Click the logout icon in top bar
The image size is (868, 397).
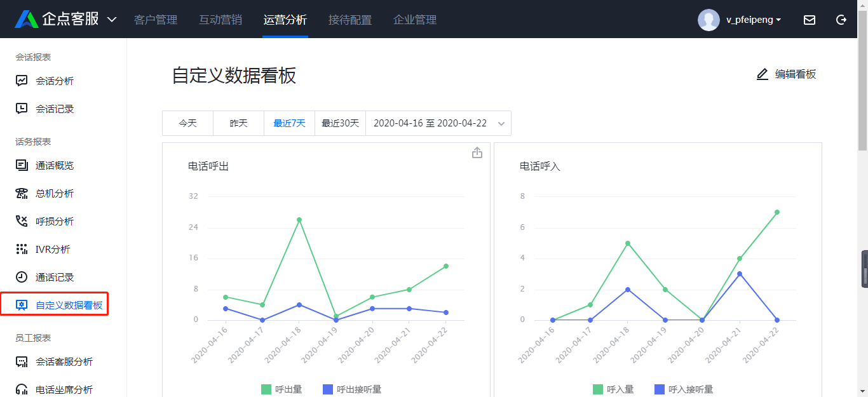841,20
